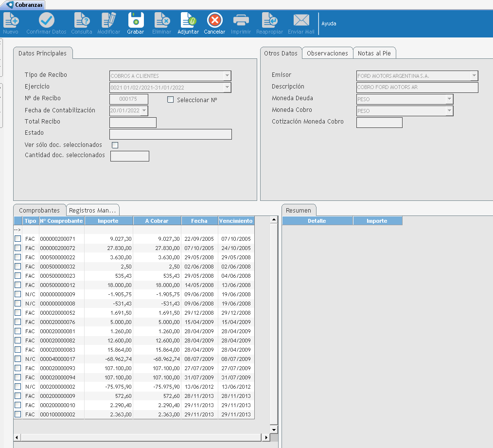Image resolution: width=493 pixels, height=448 pixels.
Task: Check the box for invoice 000000200071
Action: [18, 239]
